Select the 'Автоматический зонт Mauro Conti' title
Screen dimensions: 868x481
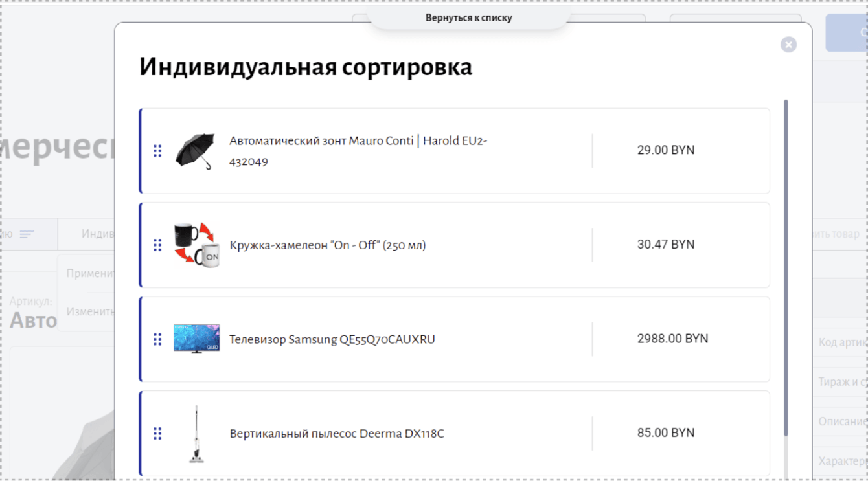point(358,151)
